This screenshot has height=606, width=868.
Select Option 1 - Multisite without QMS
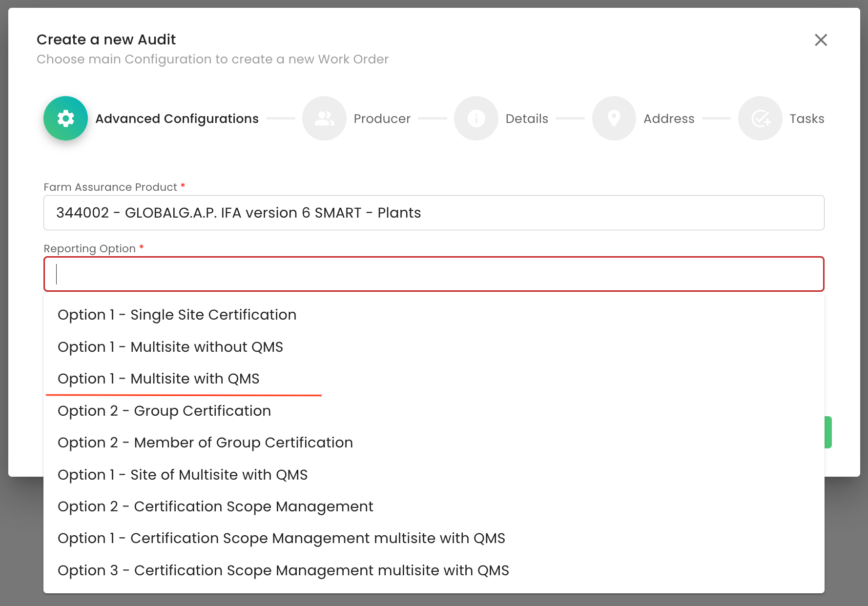tap(434, 347)
